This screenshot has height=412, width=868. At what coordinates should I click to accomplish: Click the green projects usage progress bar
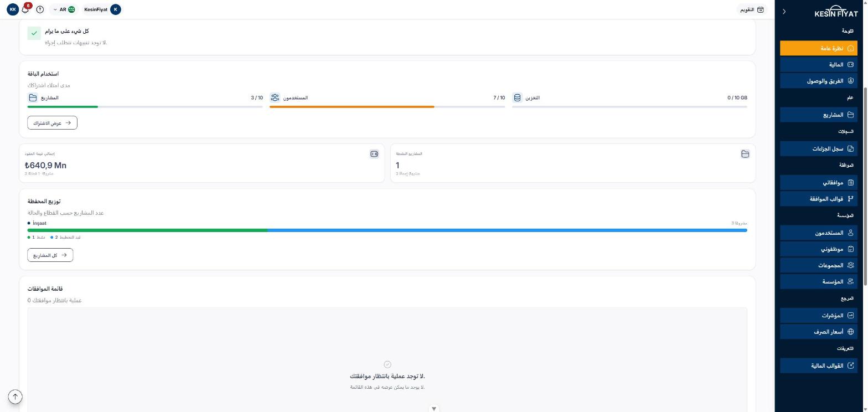tap(63, 107)
